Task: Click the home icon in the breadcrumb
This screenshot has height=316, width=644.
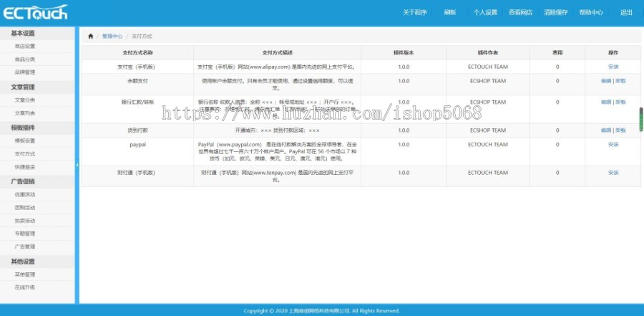Action: point(91,37)
